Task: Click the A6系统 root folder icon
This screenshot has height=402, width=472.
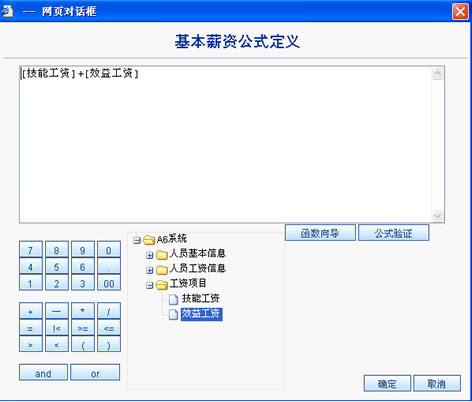Action: tap(149, 240)
